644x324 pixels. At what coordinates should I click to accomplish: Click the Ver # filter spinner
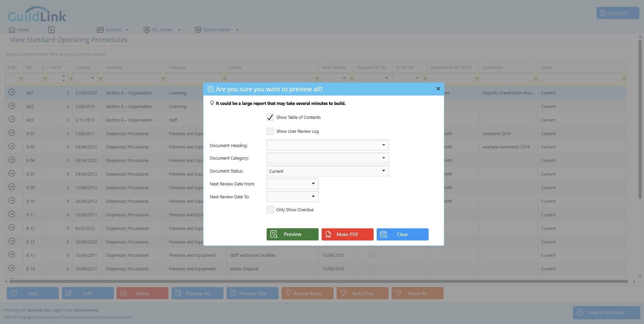(64, 78)
